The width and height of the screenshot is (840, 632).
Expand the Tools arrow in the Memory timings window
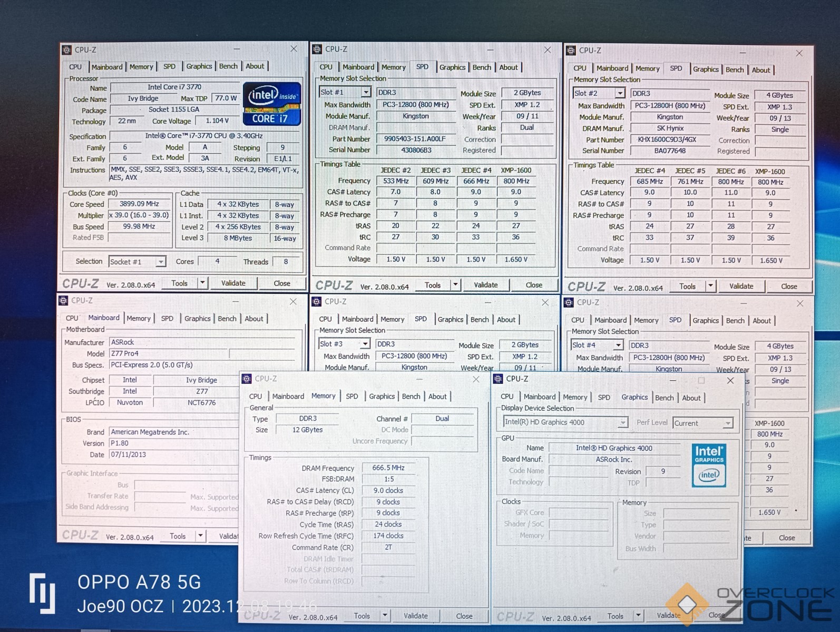[385, 616]
